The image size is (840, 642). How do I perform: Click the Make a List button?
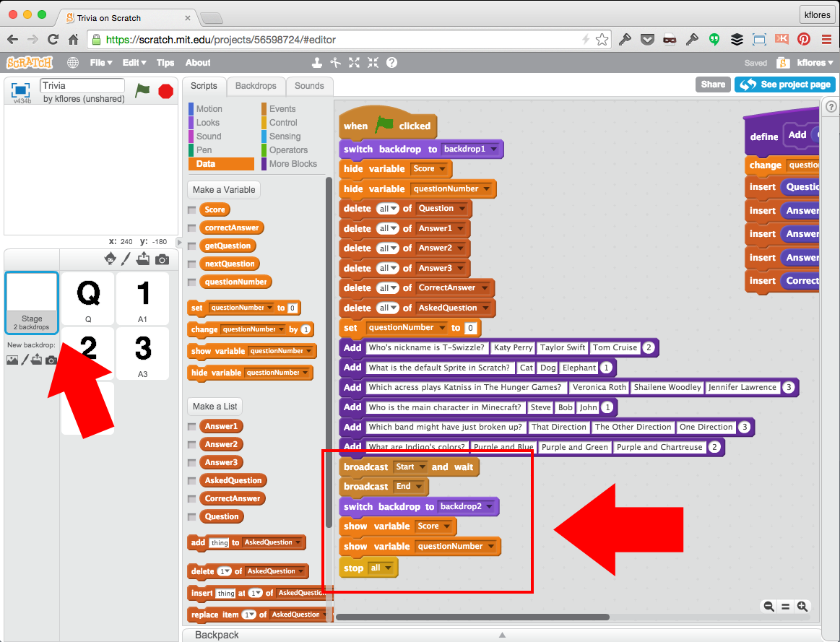point(215,407)
